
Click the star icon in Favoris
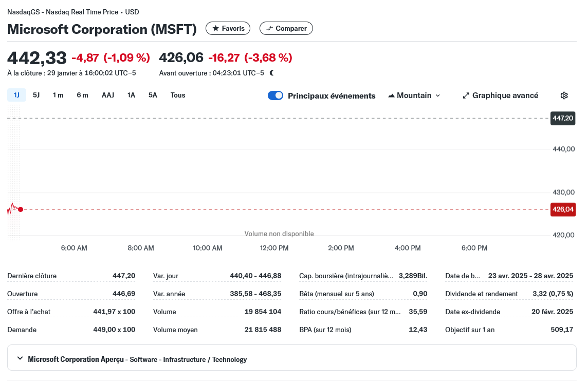click(x=216, y=28)
